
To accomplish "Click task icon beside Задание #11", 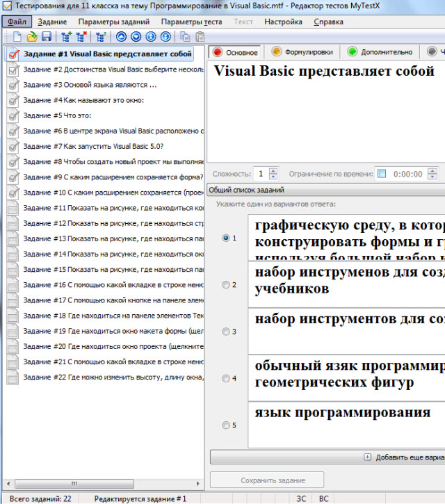I will click(13, 209).
